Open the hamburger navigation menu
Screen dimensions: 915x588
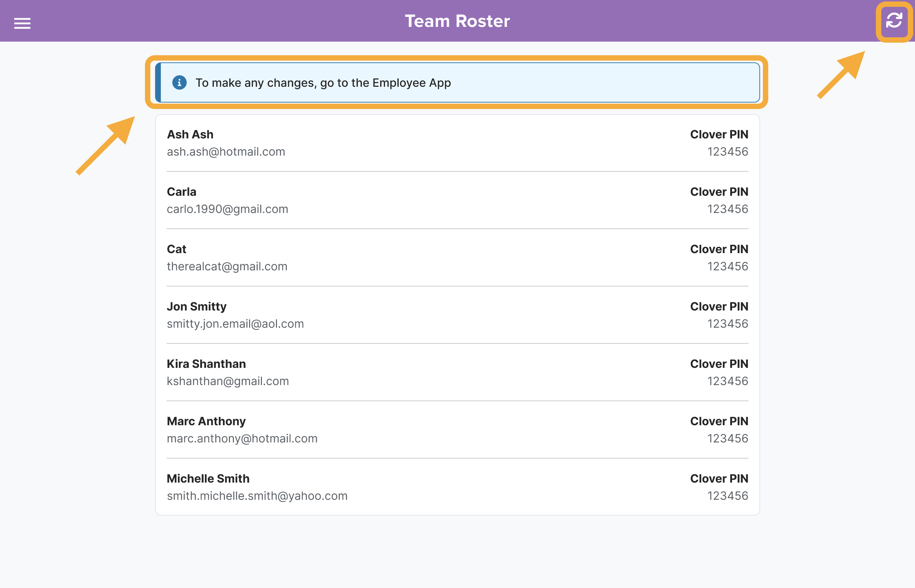[22, 23]
